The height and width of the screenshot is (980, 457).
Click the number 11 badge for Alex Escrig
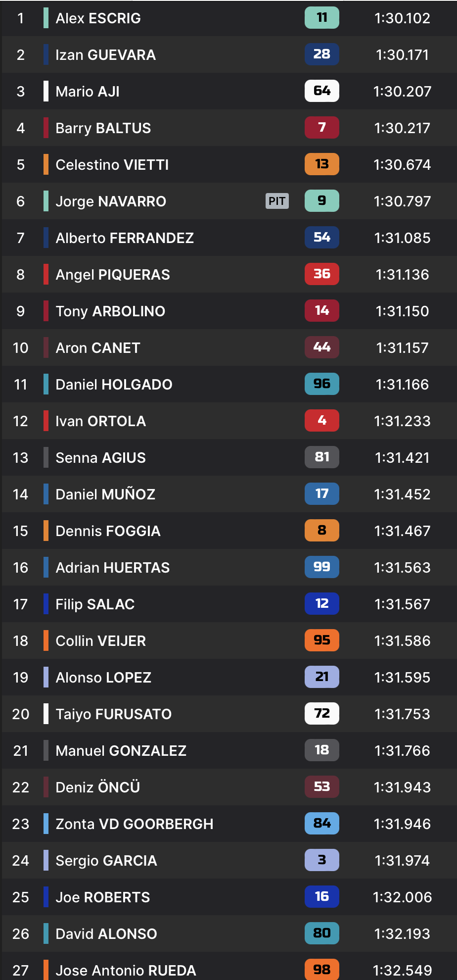[321, 18]
